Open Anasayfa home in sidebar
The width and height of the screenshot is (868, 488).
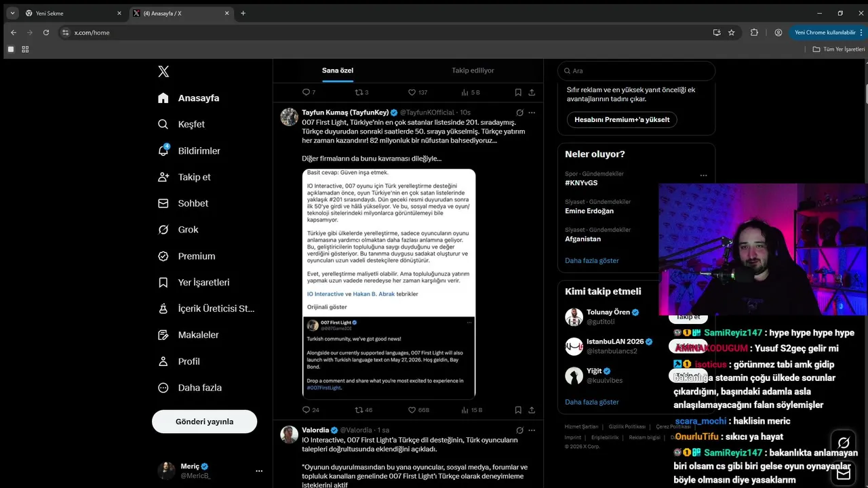click(x=189, y=98)
